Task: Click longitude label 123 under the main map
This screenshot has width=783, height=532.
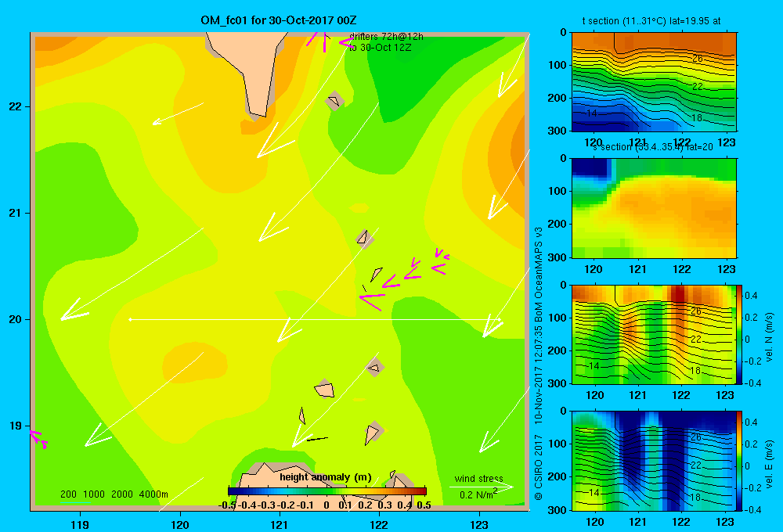Action: click(479, 524)
